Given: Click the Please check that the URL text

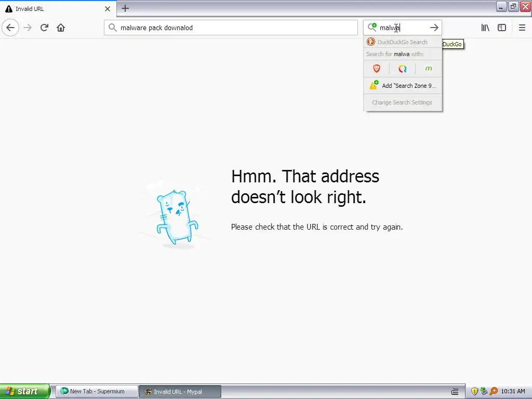Looking at the screenshot, I should (x=317, y=227).
